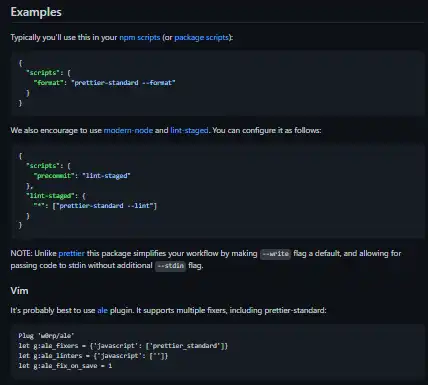Click the Vim heading
The image size is (428, 385).
[x=19, y=291]
